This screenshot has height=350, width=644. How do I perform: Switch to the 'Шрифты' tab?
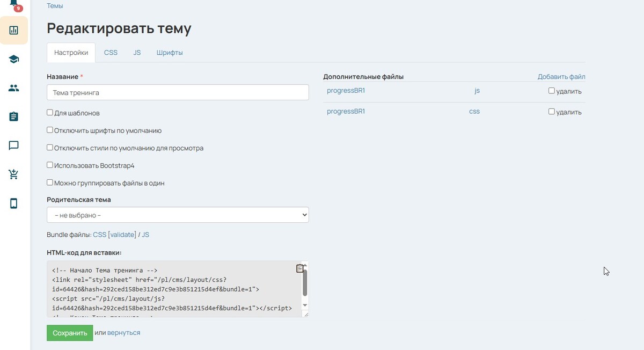tap(170, 53)
